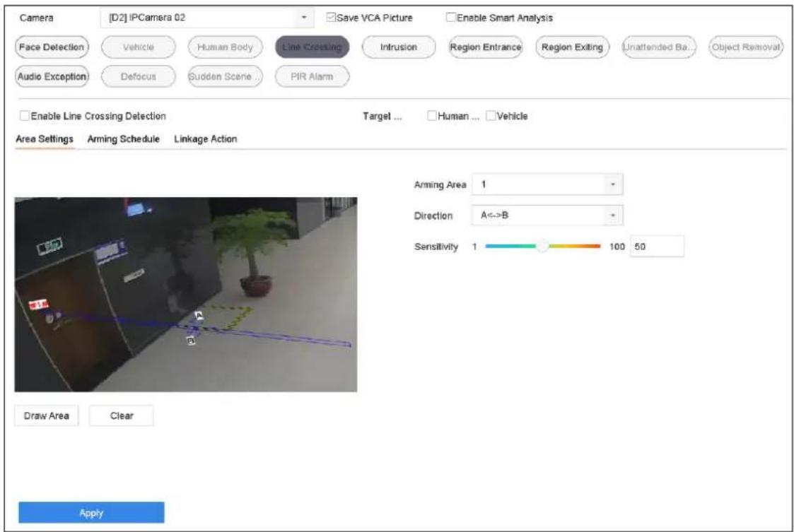Select PIR Alarm event type
Screen dimensions: 794x532
(x=312, y=76)
